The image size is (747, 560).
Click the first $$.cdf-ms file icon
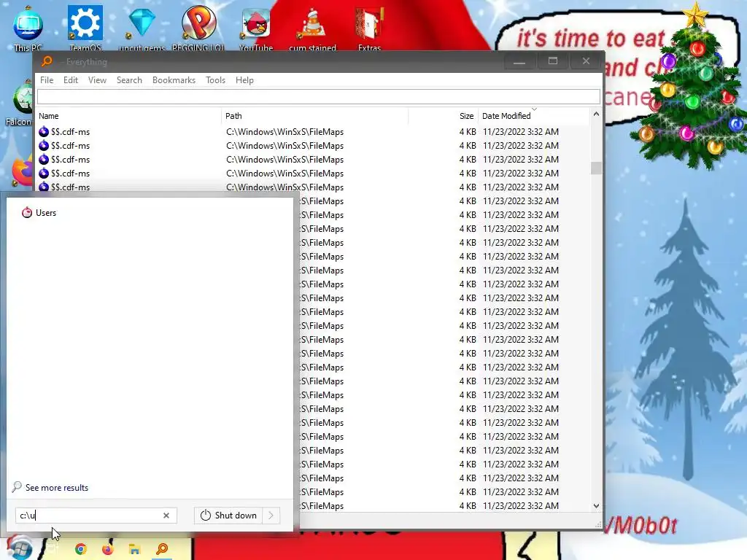[44, 131]
